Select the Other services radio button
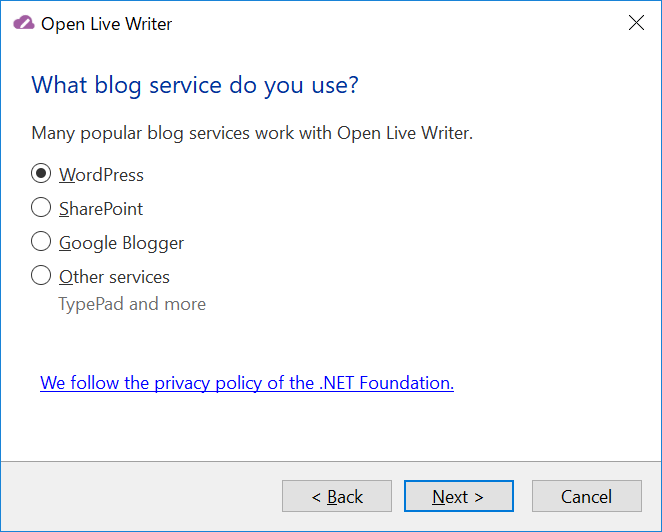 click(x=41, y=275)
